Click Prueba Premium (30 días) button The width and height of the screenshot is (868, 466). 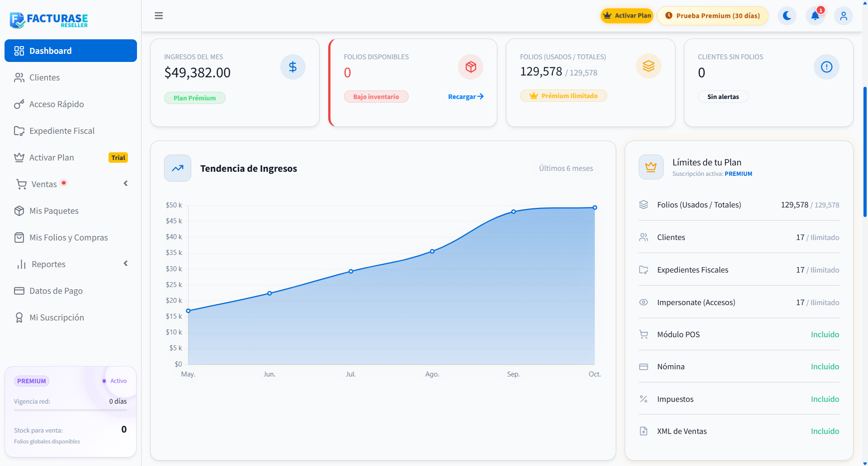(712, 16)
